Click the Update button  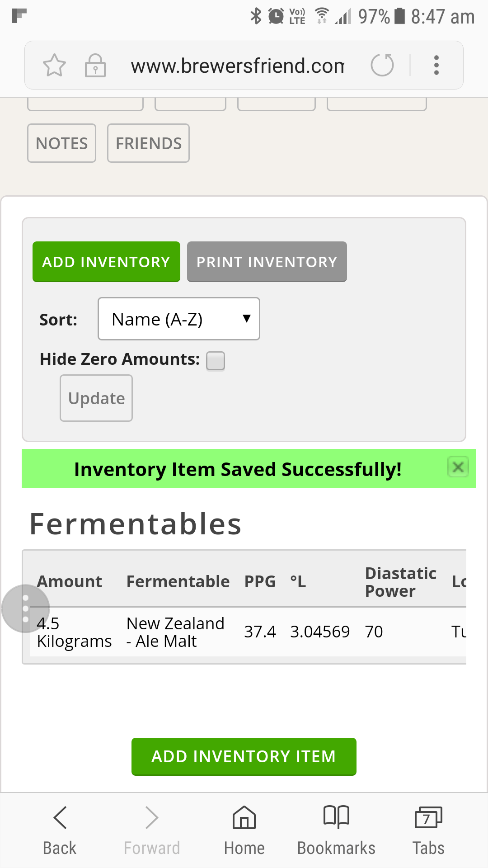pos(96,398)
